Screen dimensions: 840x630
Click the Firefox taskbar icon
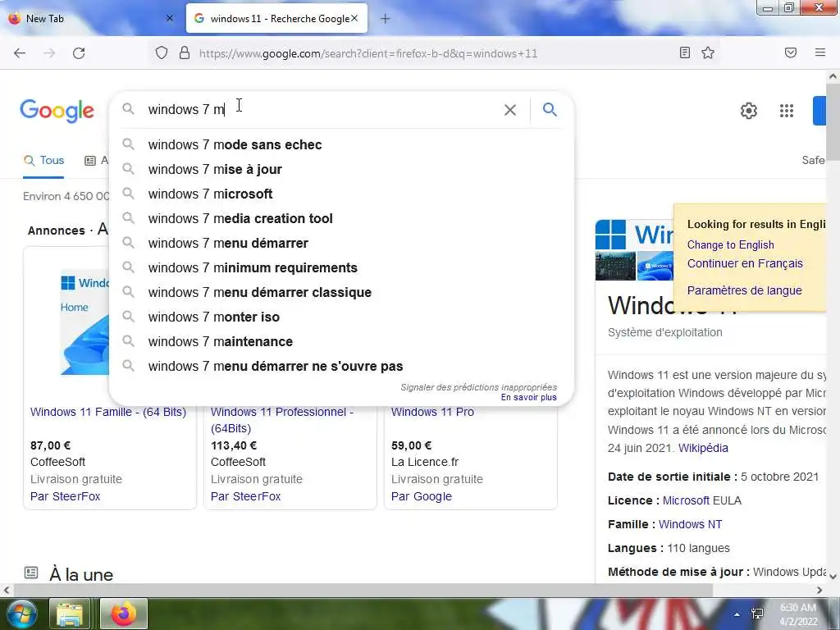point(124,614)
